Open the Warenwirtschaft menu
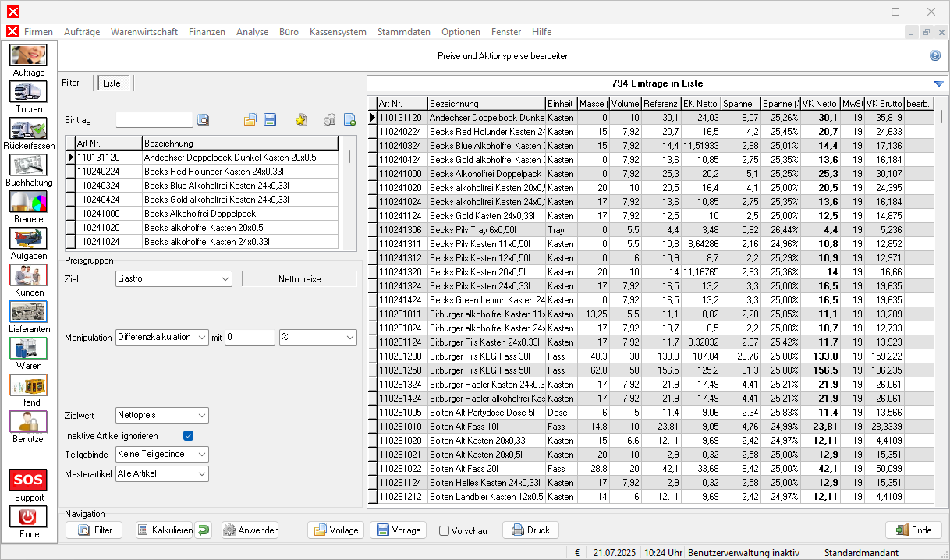The width and height of the screenshot is (950, 560). tap(144, 32)
